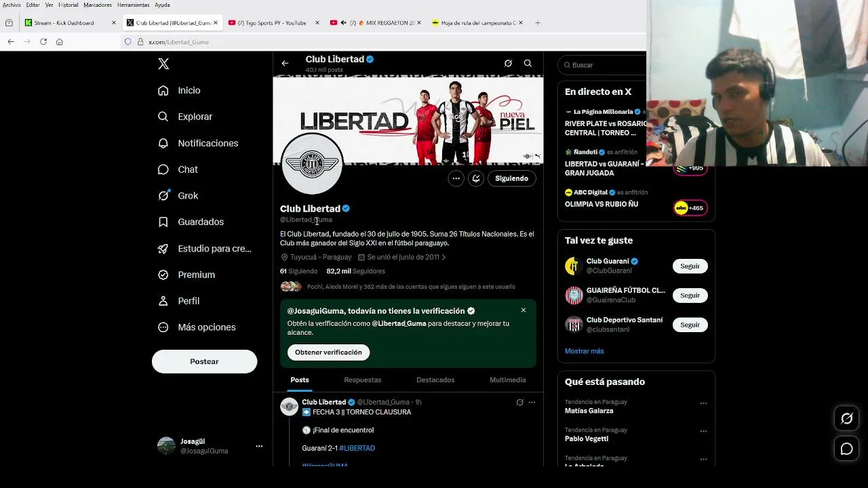Focus the Buscar search field
The width and height of the screenshot is (868, 488).
[604, 65]
